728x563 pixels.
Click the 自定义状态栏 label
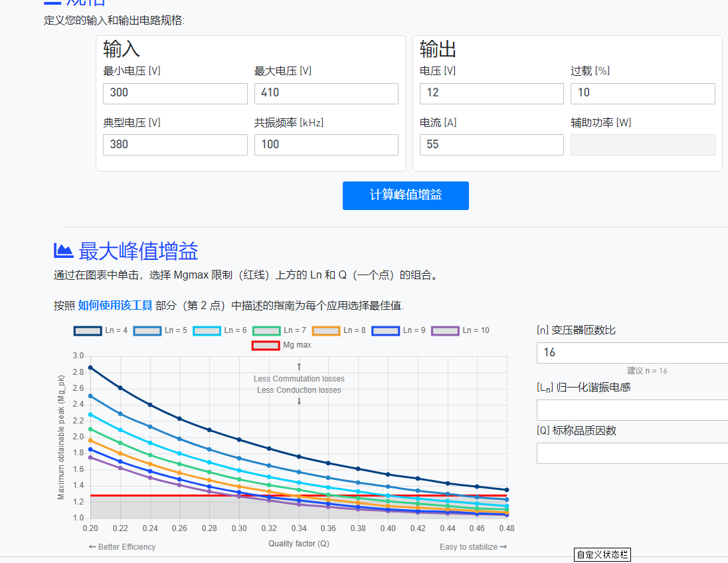click(x=602, y=554)
